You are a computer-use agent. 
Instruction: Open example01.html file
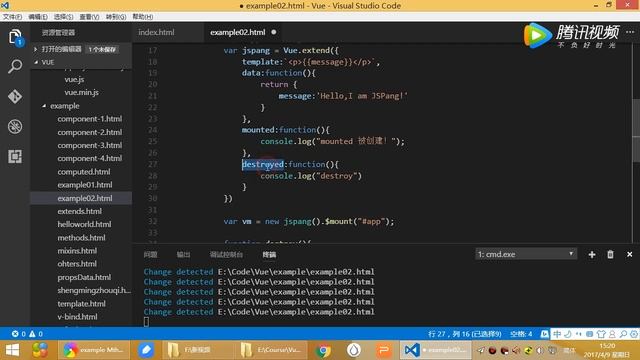click(x=84, y=185)
